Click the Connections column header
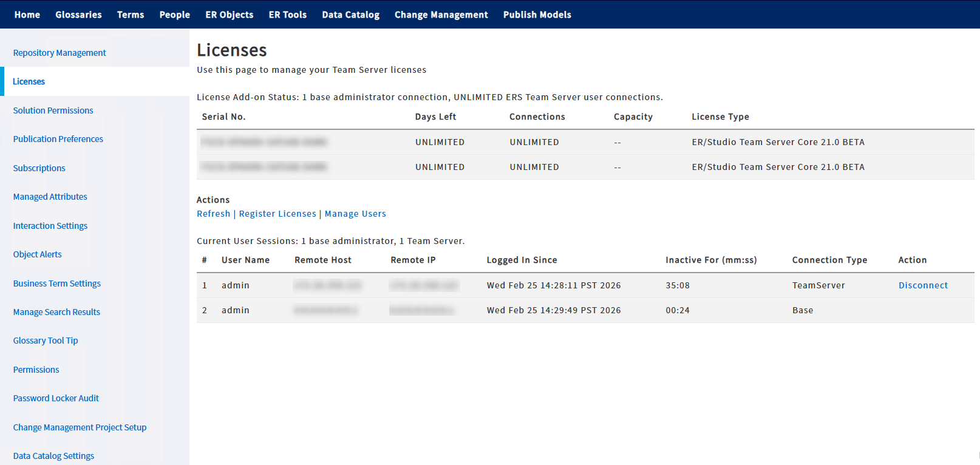The height and width of the screenshot is (465, 980). [537, 117]
